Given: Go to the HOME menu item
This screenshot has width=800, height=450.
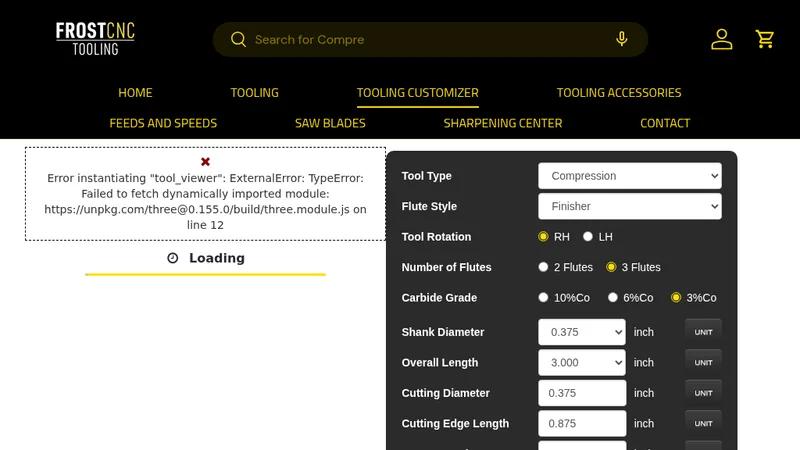Looking at the screenshot, I should coord(135,93).
